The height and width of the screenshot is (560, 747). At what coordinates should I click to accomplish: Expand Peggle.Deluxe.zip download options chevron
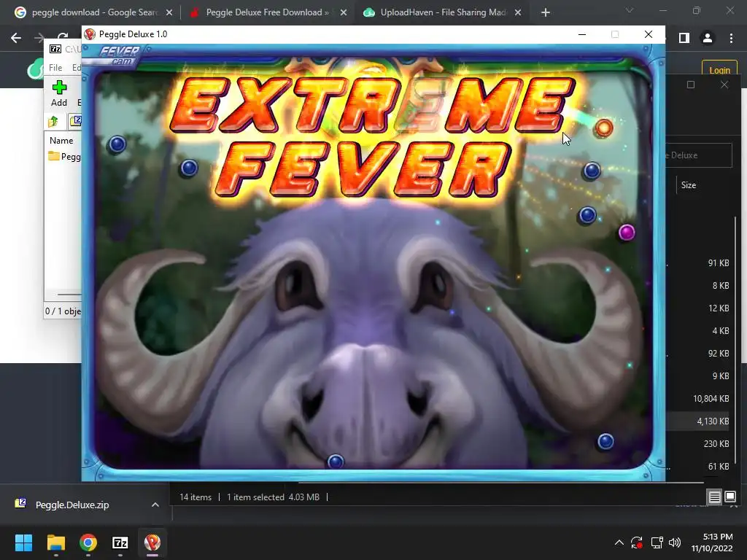pyautogui.click(x=155, y=505)
